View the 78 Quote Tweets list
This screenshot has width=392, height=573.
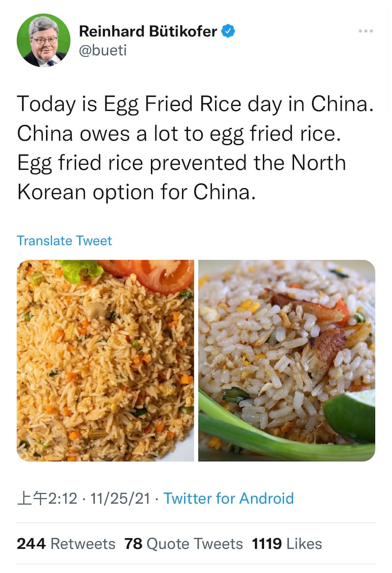(183, 544)
